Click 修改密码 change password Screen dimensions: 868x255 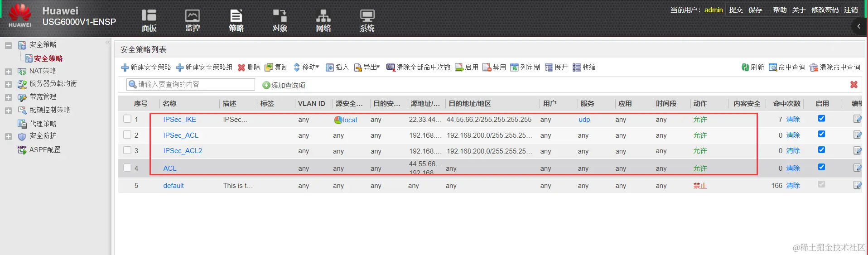[x=825, y=10]
